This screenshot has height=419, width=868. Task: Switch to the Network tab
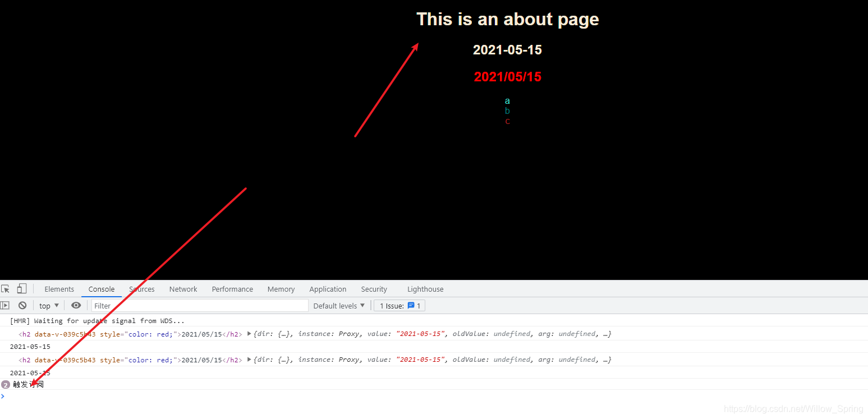click(x=183, y=289)
